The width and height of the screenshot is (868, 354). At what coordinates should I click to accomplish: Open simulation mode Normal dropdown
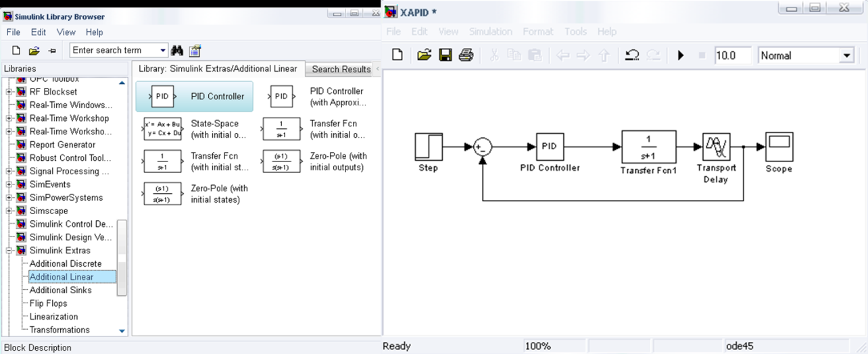point(846,56)
